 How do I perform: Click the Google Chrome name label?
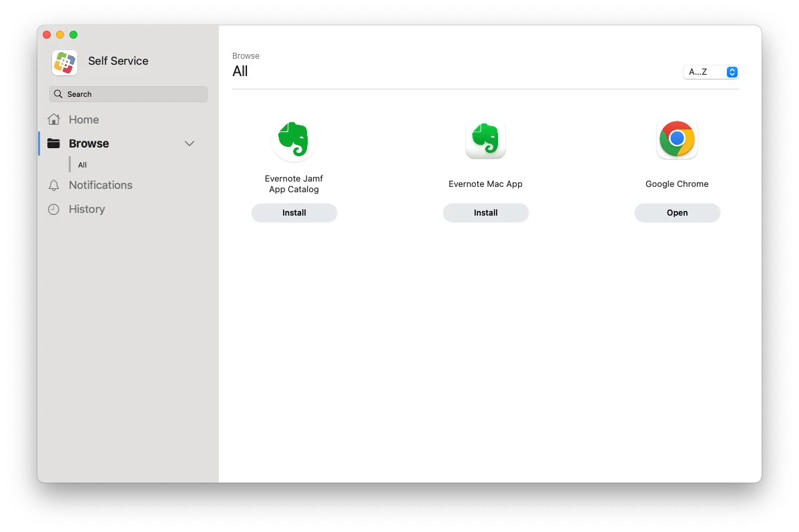678,184
